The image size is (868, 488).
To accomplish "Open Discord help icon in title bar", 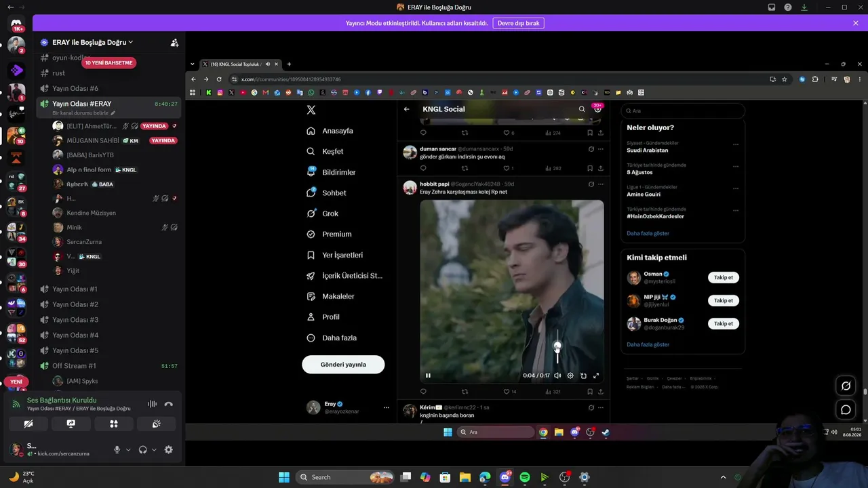I will pos(788,7).
